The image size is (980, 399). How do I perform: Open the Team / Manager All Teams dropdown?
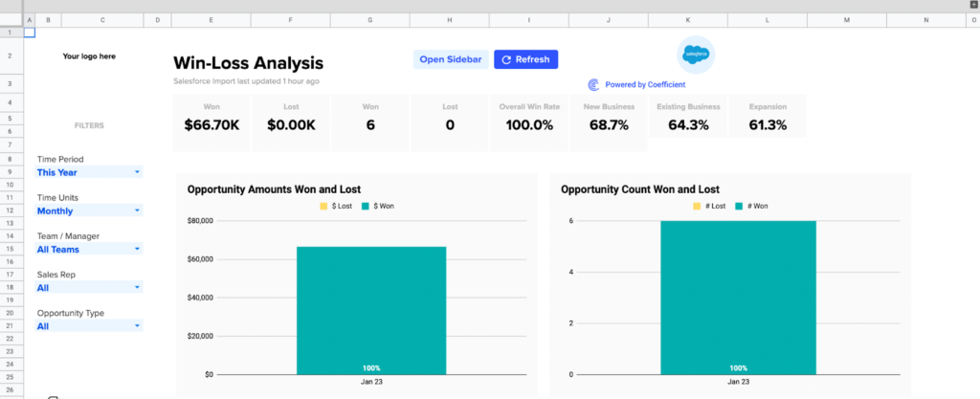tap(88, 249)
